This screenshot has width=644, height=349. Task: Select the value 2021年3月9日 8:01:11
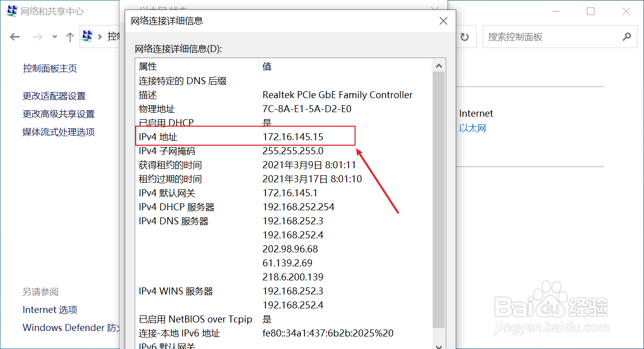[309, 165]
